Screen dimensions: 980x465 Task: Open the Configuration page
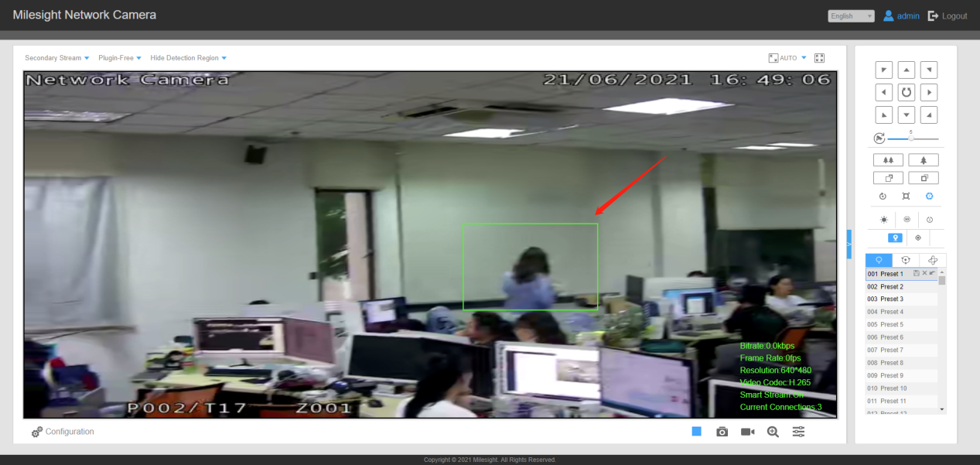click(x=63, y=432)
